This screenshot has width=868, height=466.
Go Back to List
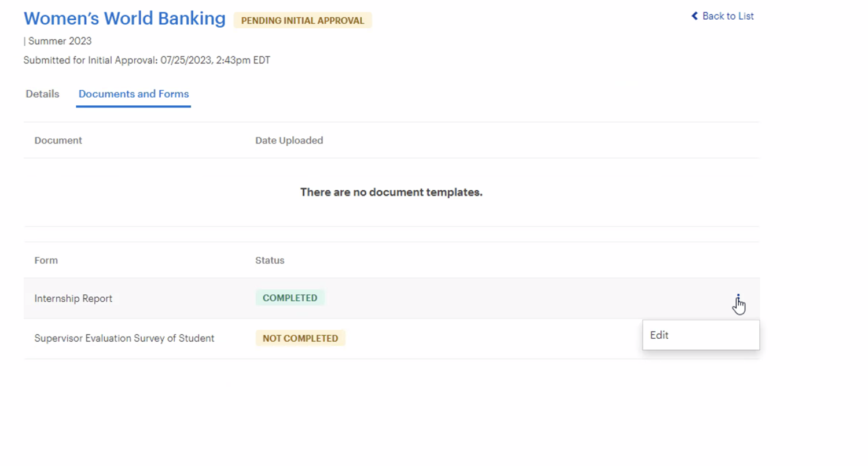click(x=722, y=16)
